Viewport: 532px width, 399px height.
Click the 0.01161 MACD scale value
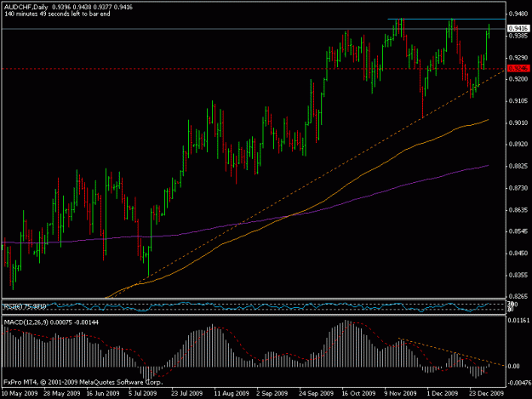point(518,320)
